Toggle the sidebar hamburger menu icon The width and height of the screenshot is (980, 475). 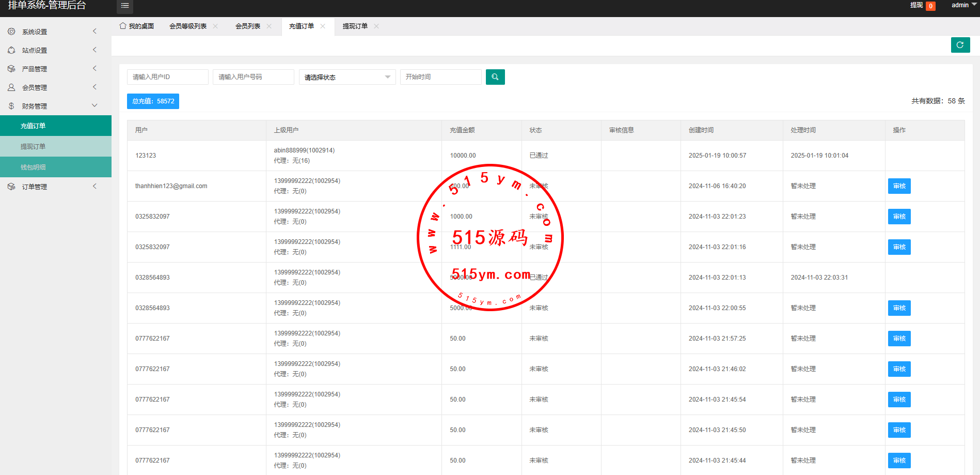click(125, 6)
